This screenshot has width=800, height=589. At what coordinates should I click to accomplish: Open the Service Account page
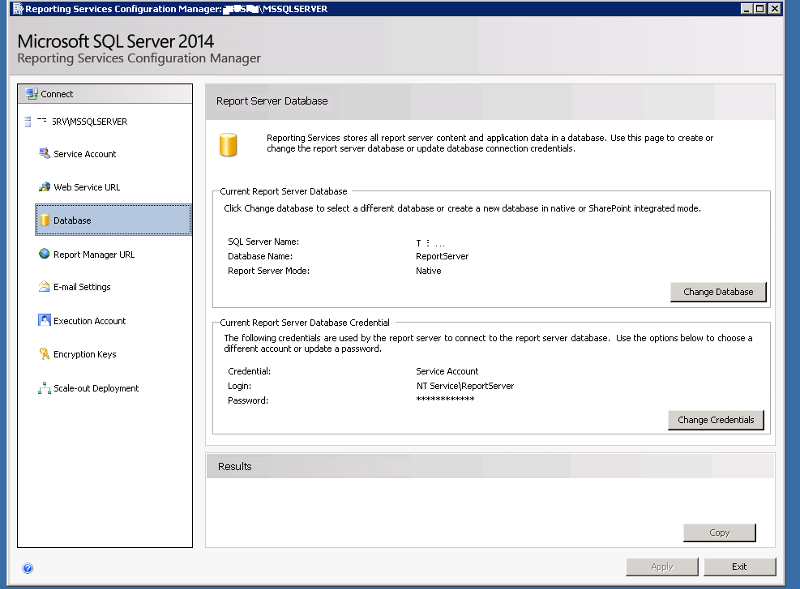pyautogui.click(x=85, y=154)
